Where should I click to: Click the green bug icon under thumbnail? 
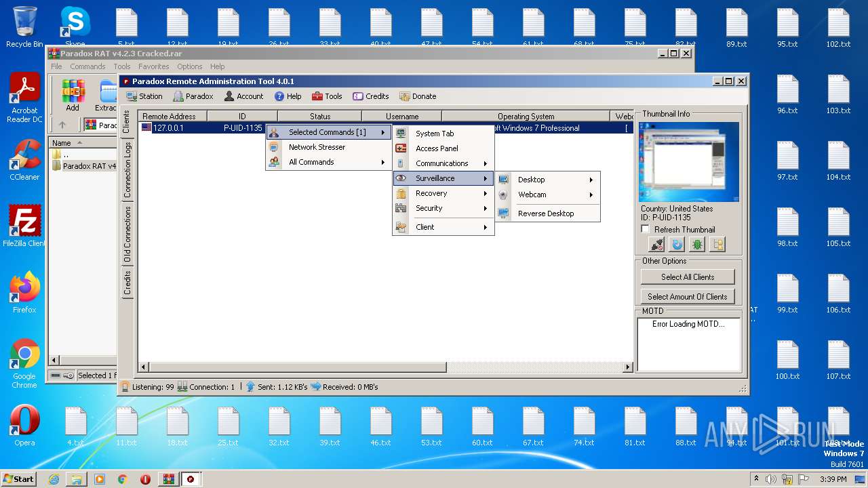(697, 245)
